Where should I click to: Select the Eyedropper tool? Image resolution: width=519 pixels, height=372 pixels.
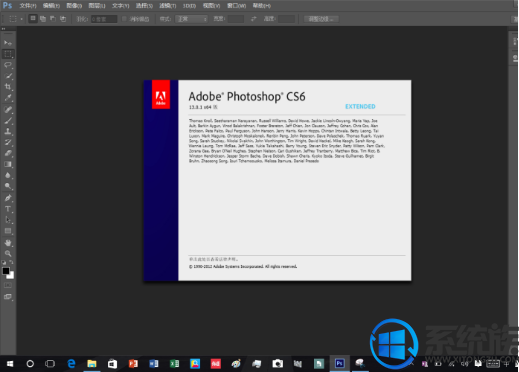point(8,98)
